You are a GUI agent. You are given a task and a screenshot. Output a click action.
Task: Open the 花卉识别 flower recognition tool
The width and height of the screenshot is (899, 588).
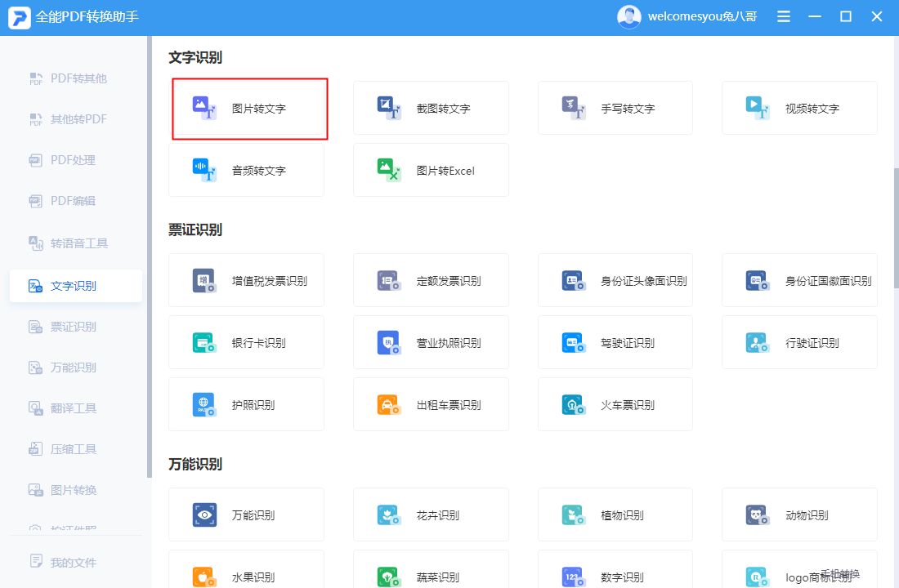(x=431, y=514)
